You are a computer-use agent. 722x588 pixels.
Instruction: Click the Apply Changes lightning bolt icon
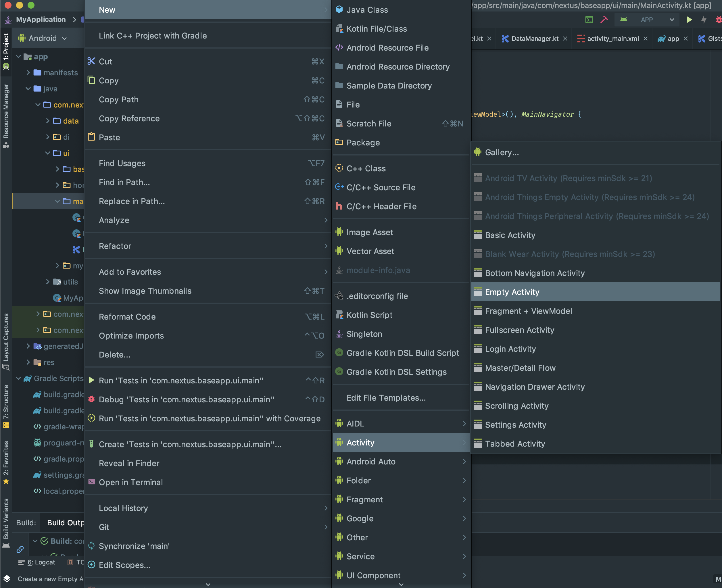(x=704, y=20)
